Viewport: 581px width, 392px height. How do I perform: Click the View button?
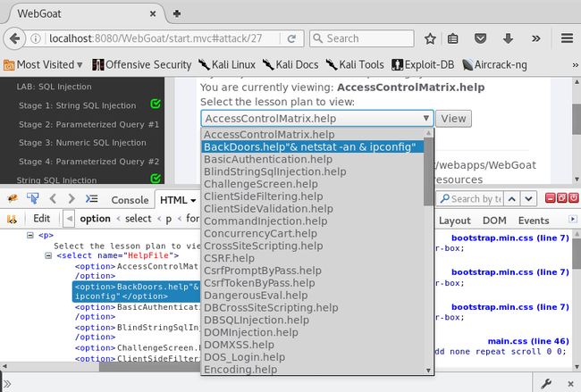tap(453, 119)
